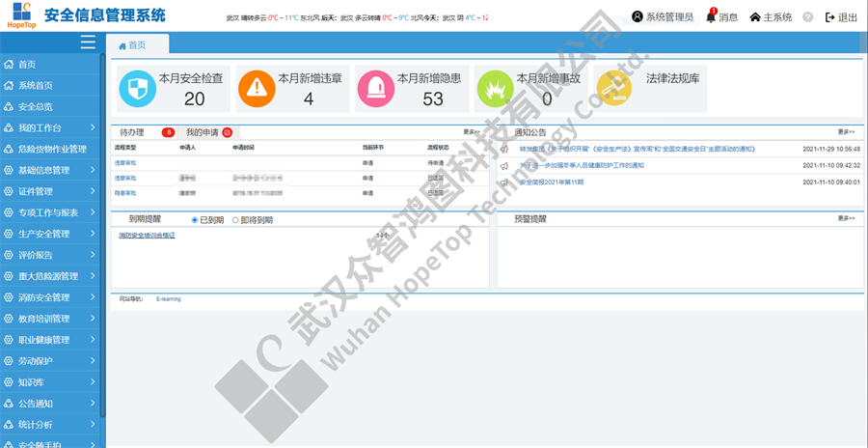This screenshot has height=448, width=868.
Task: Expand 重大危险源管理 chevron
Action: (93, 276)
